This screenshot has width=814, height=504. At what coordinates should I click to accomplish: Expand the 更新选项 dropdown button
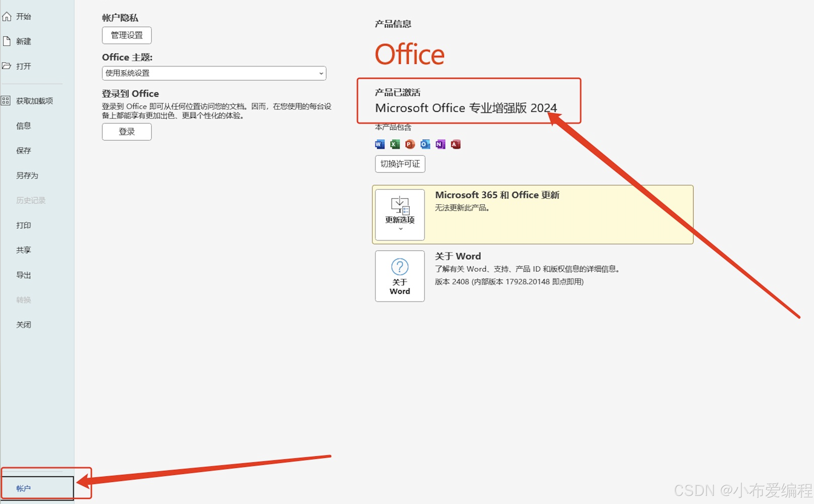tap(400, 215)
